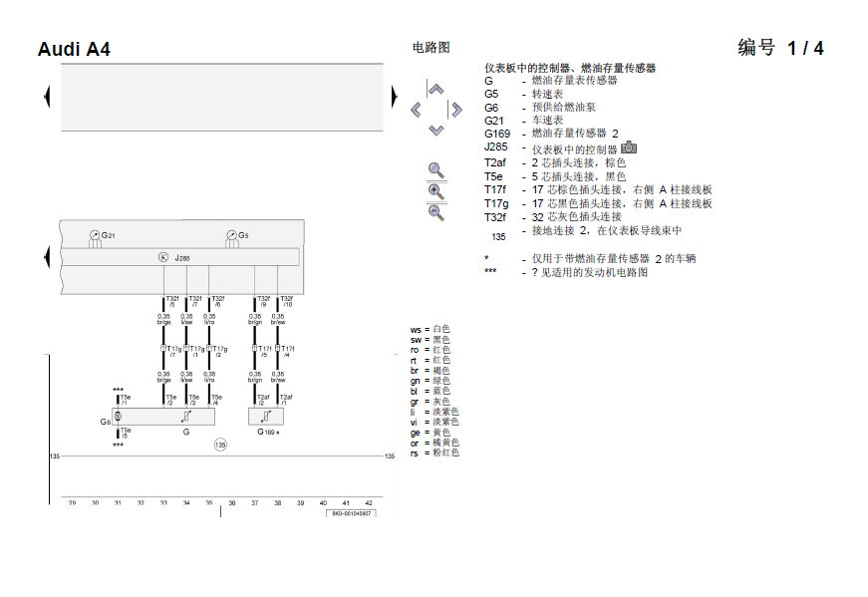Click the 编号 1 / 4 page number
The image size is (868, 597).
[780, 48]
